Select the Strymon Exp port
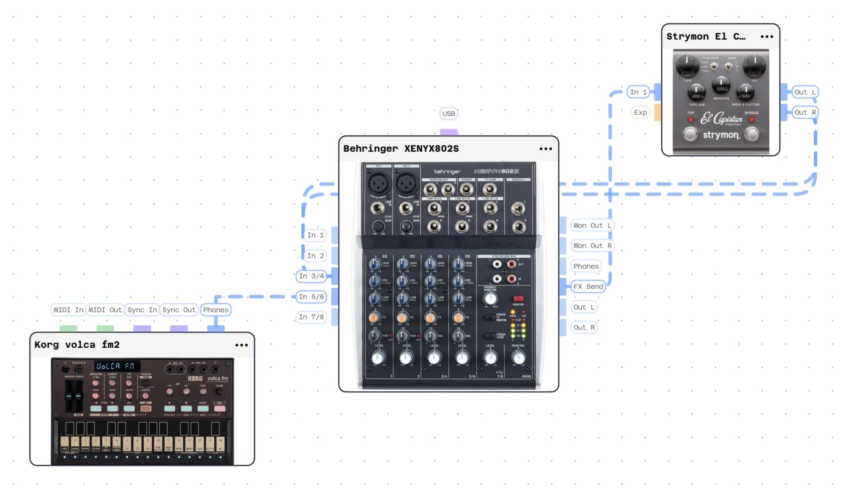 point(640,113)
